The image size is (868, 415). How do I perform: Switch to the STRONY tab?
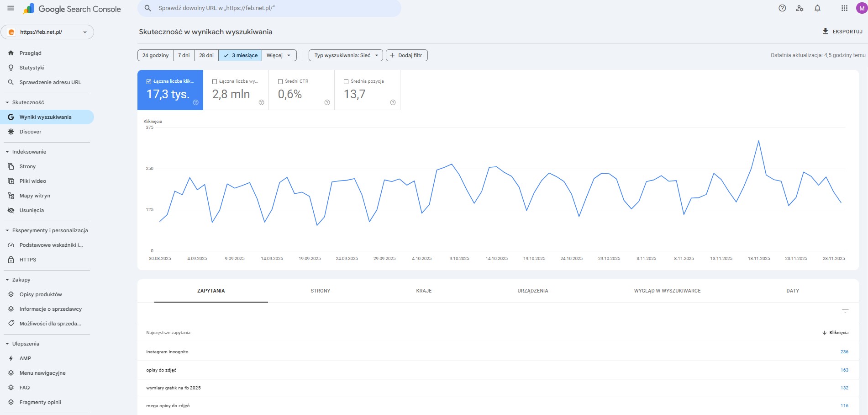coord(320,291)
